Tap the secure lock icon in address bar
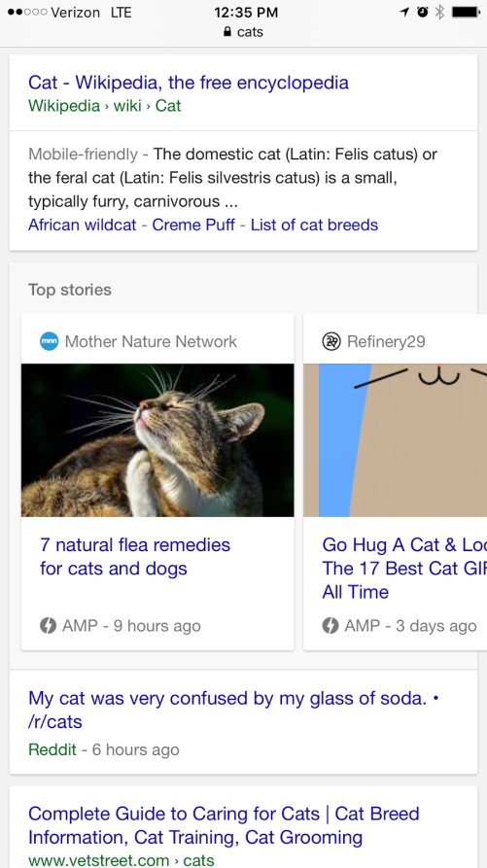487x868 pixels. pos(226,32)
